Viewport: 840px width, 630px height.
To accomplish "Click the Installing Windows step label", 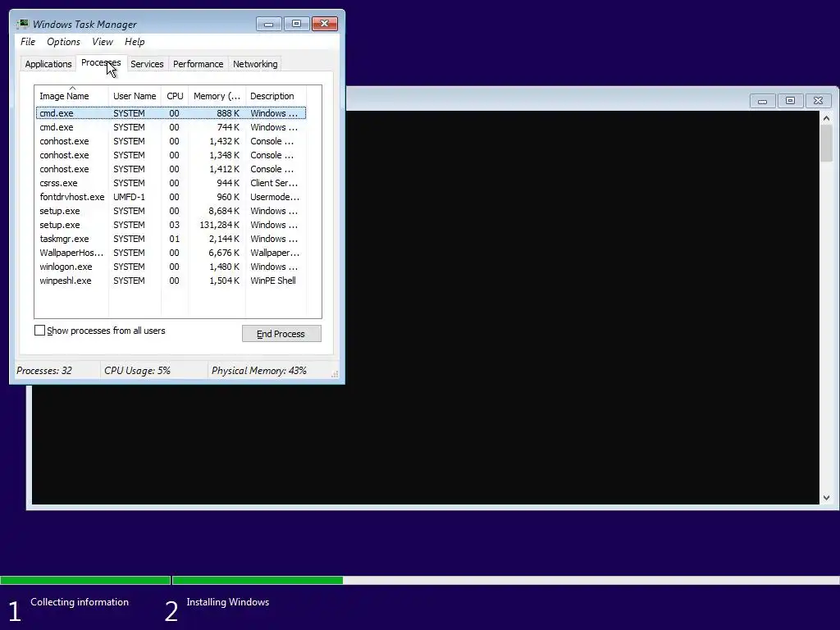I will (x=228, y=602).
